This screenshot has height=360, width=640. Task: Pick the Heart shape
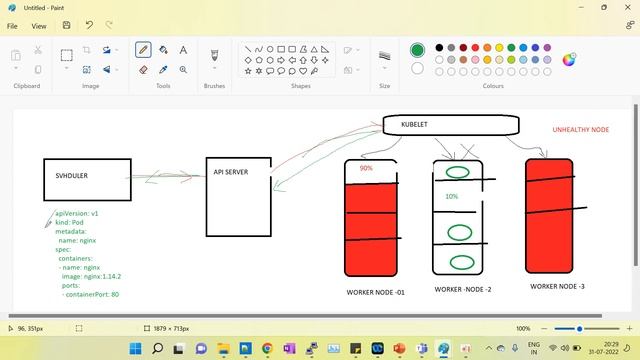point(303,71)
